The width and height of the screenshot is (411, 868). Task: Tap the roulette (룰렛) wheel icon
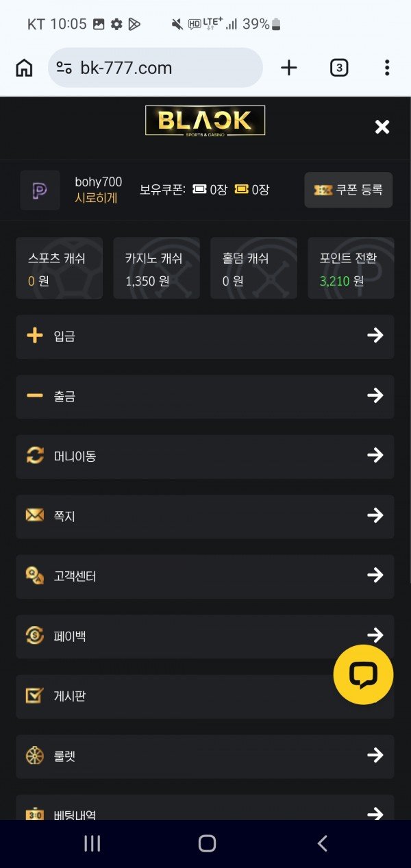point(34,756)
